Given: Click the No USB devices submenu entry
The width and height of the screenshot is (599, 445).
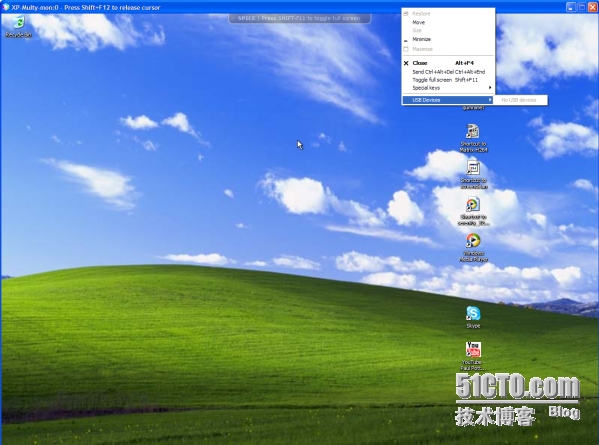Looking at the screenshot, I should click(x=520, y=100).
